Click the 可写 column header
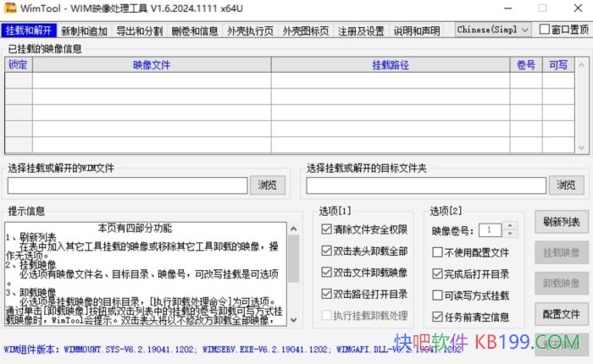This screenshot has width=593, height=364. tap(558, 64)
